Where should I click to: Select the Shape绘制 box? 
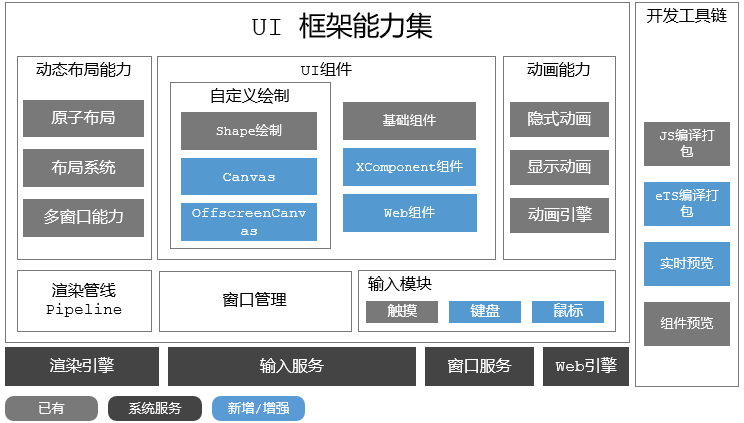click(248, 131)
